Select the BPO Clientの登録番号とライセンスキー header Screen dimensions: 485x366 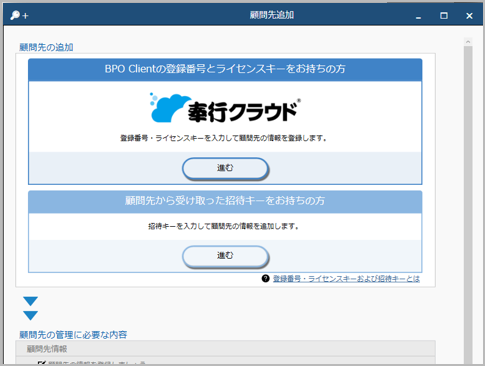(x=225, y=69)
